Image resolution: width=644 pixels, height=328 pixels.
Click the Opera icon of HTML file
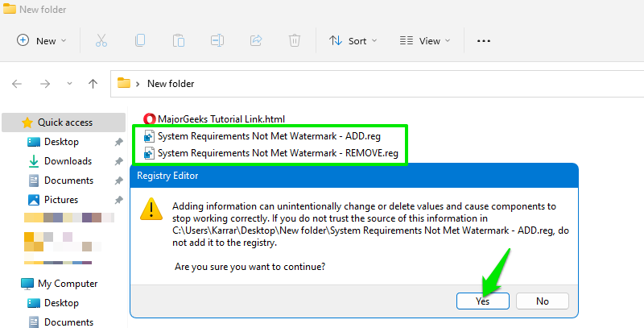coord(149,119)
